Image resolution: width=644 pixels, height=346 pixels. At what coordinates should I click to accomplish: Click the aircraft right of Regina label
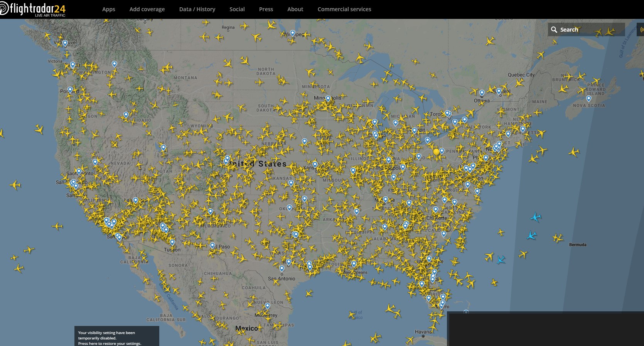pyautogui.click(x=244, y=26)
